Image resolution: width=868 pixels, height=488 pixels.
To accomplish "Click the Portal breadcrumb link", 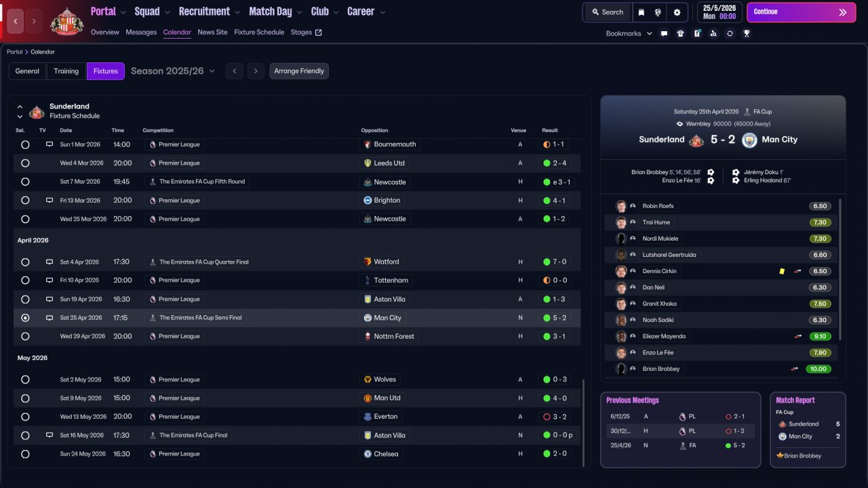I will 14,52.
